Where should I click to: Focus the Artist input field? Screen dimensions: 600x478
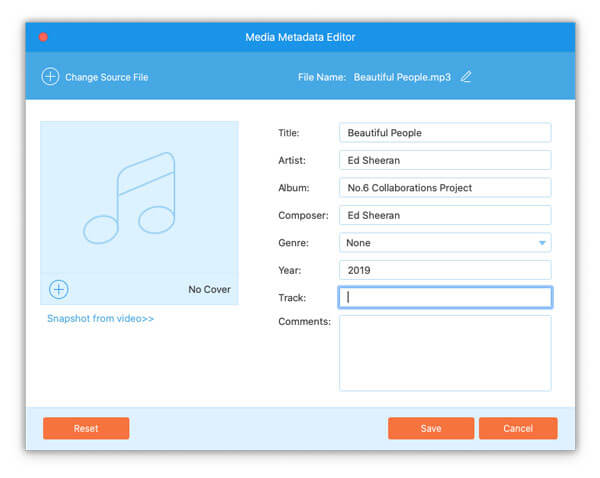[445, 160]
